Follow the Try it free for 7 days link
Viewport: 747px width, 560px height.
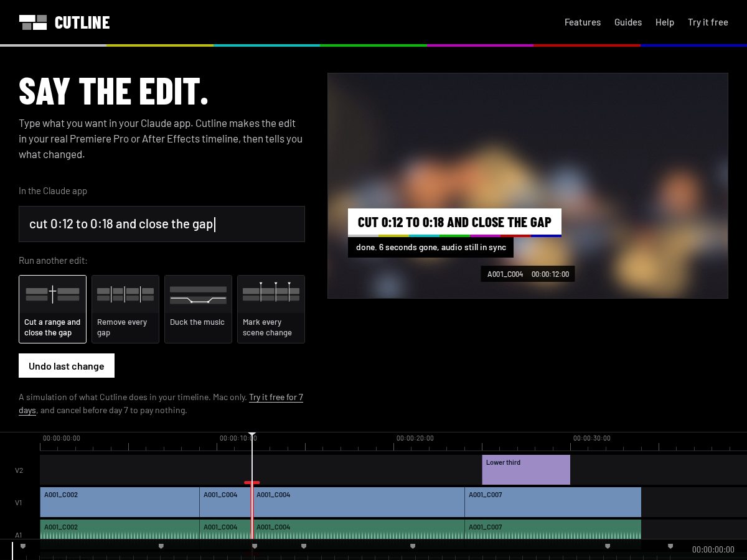pyautogui.click(x=276, y=397)
